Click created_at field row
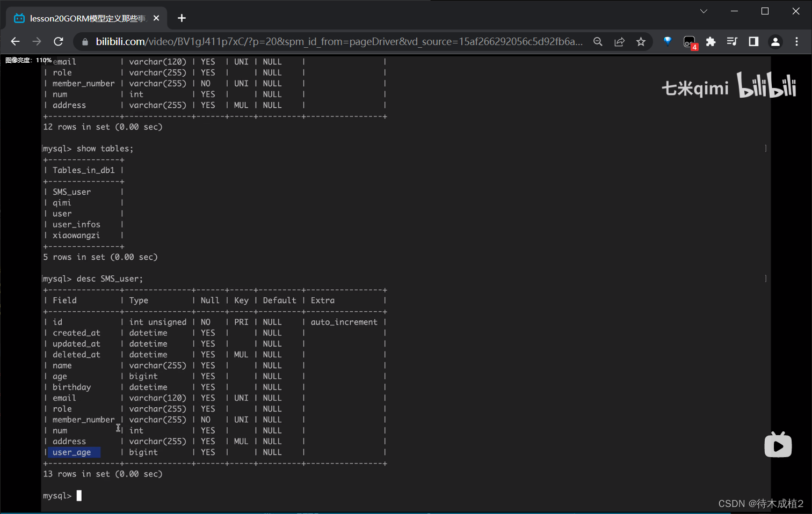 point(76,333)
